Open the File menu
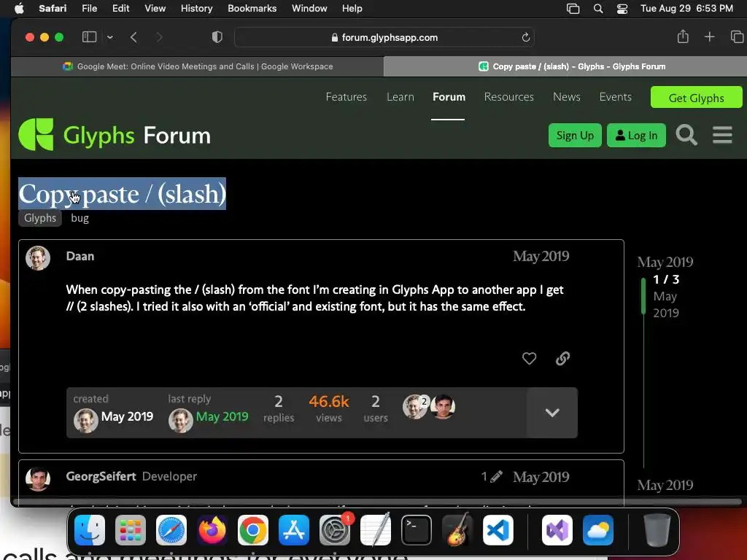 pyautogui.click(x=89, y=8)
